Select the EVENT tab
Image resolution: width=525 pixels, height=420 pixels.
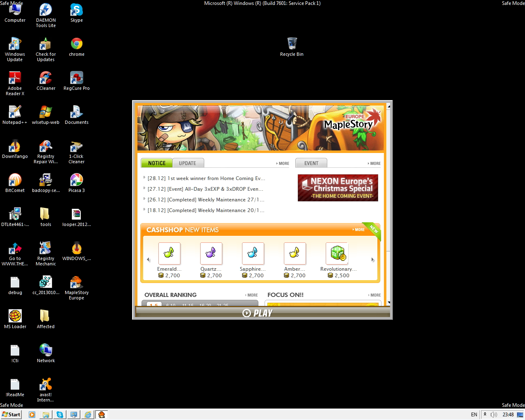click(311, 163)
